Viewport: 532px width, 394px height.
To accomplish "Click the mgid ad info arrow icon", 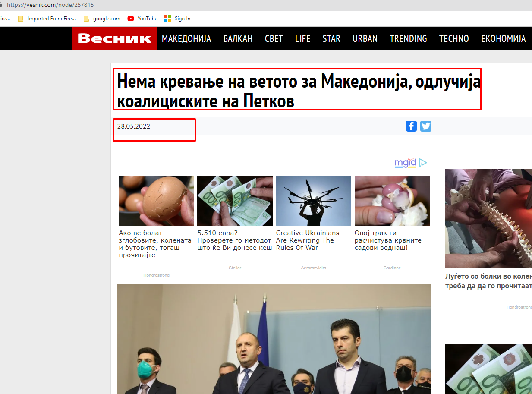I will (x=423, y=163).
